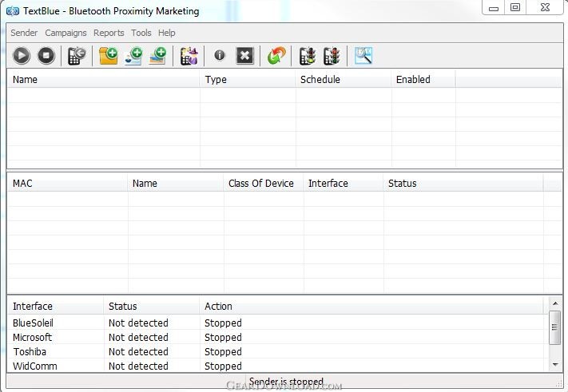Click devices list Interface column header

344,184
